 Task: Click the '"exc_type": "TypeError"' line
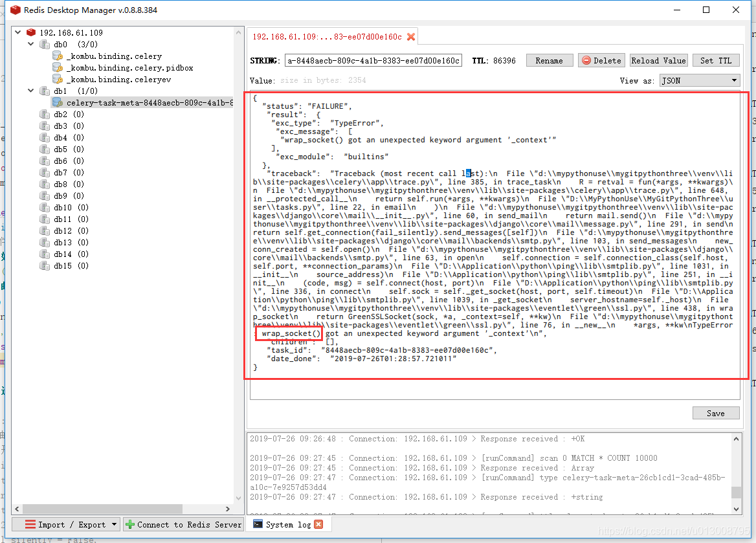tap(328, 123)
